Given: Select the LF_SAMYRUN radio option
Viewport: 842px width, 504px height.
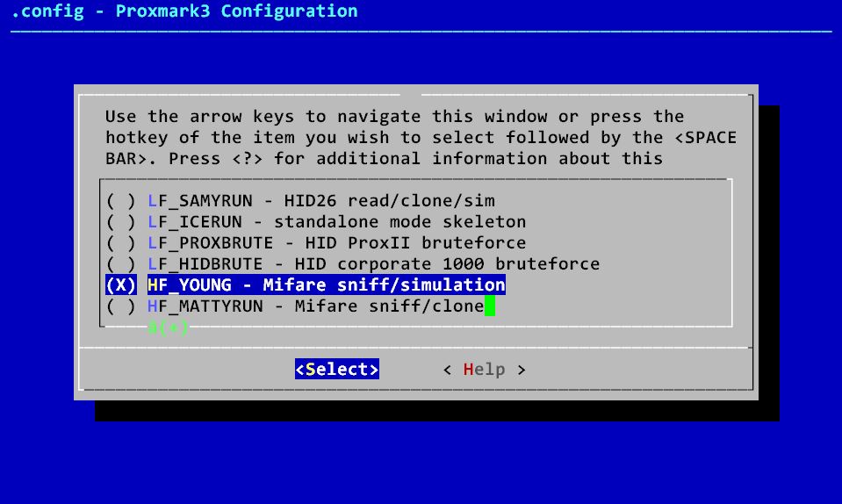Looking at the screenshot, I should 121,201.
